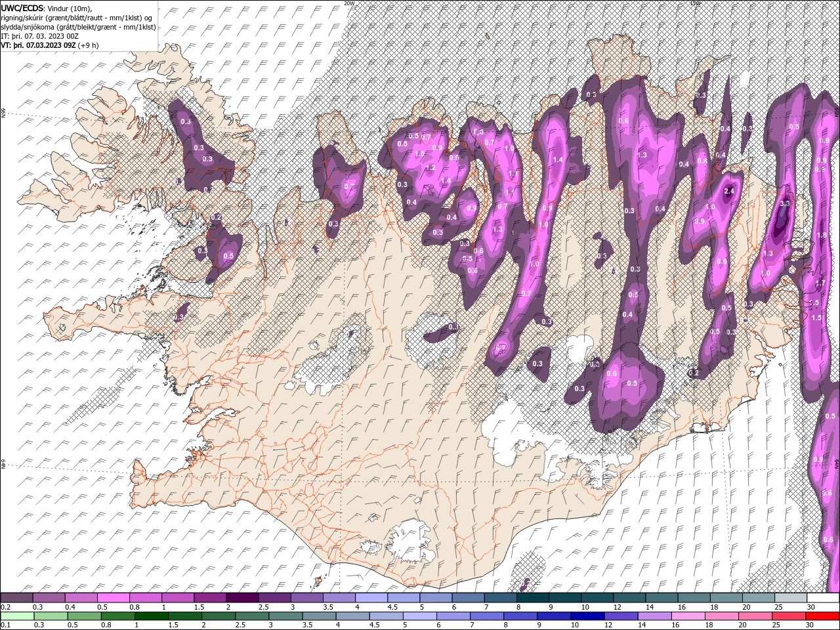
Task: Select the dark teal upper swatch above 9
Action: coord(565,598)
